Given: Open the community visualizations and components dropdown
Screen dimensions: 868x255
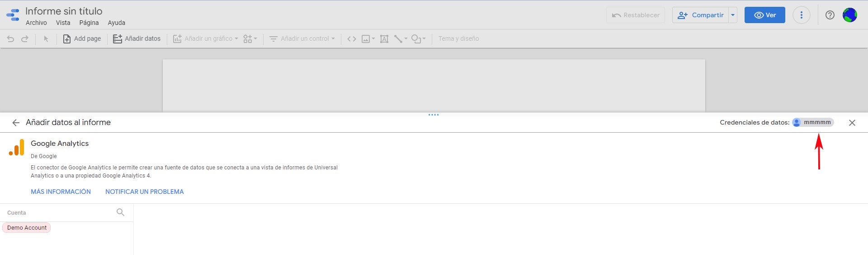Looking at the screenshot, I should point(250,39).
